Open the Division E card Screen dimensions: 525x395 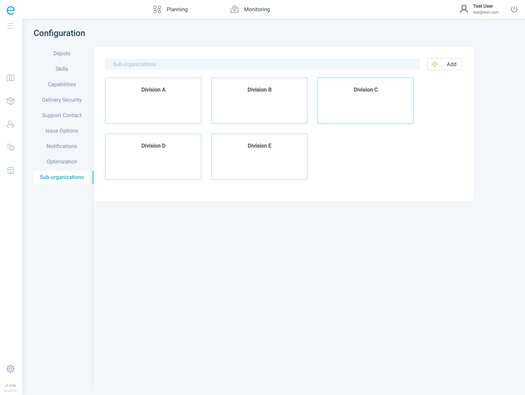point(259,157)
